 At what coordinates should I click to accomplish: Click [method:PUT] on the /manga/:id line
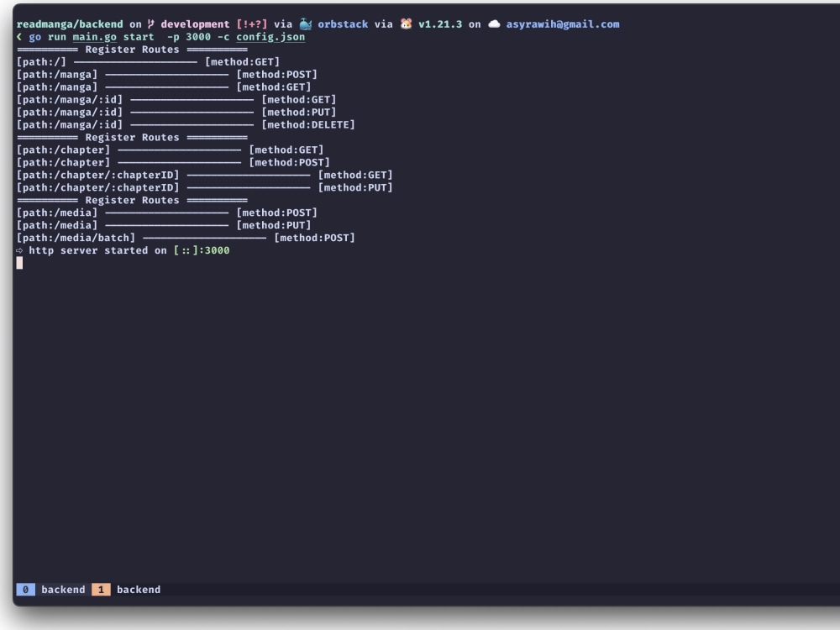pos(299,112)
